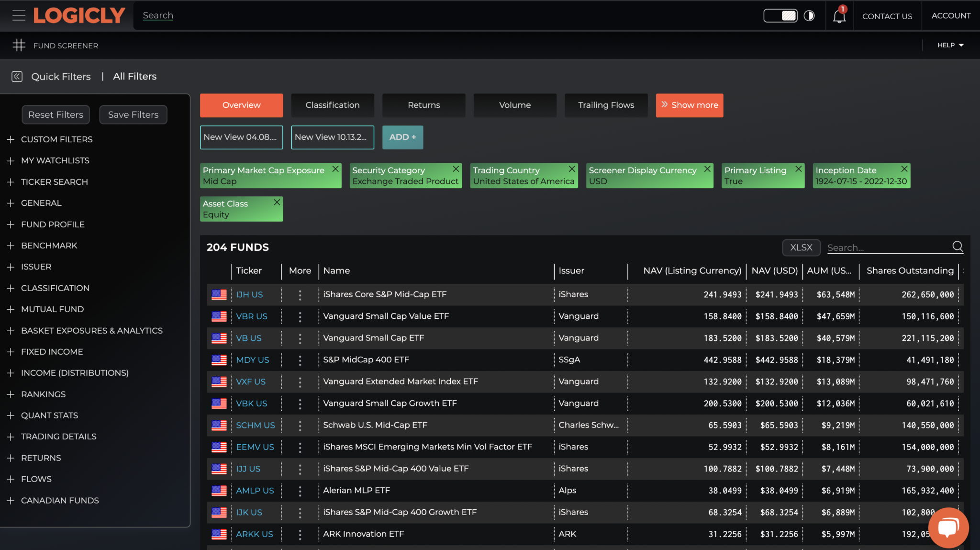Switch to the Trailing Flows tab
This screenshot has width=980, height=550.
tap(606, 105)
